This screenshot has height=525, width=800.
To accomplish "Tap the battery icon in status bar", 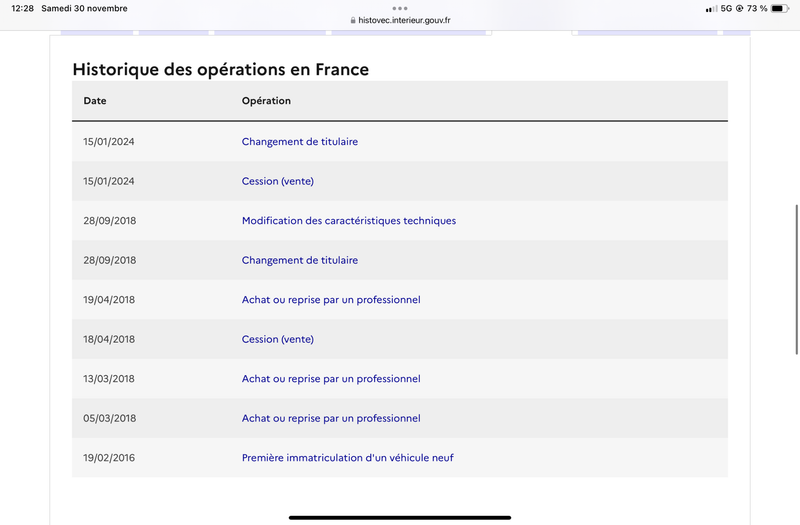I will pyautogui.click(x=780, y=8).
